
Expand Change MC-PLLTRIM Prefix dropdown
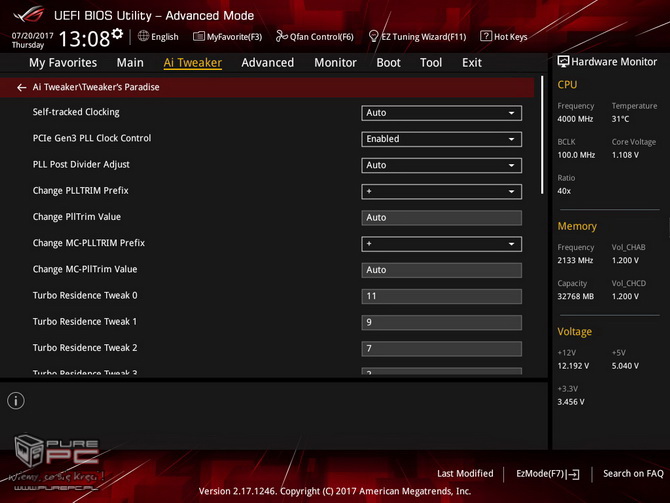[441, 244]
